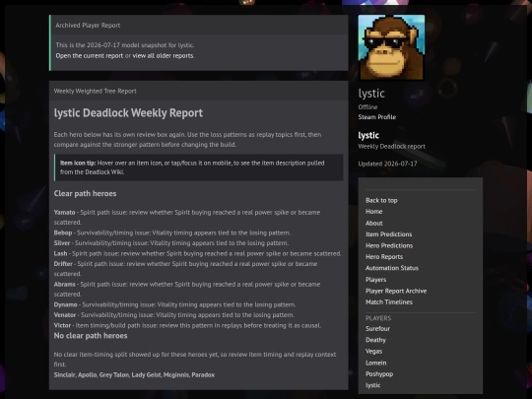532x399 pixels.
Task: Open Match Timelines link
Action: coord(389,302)
